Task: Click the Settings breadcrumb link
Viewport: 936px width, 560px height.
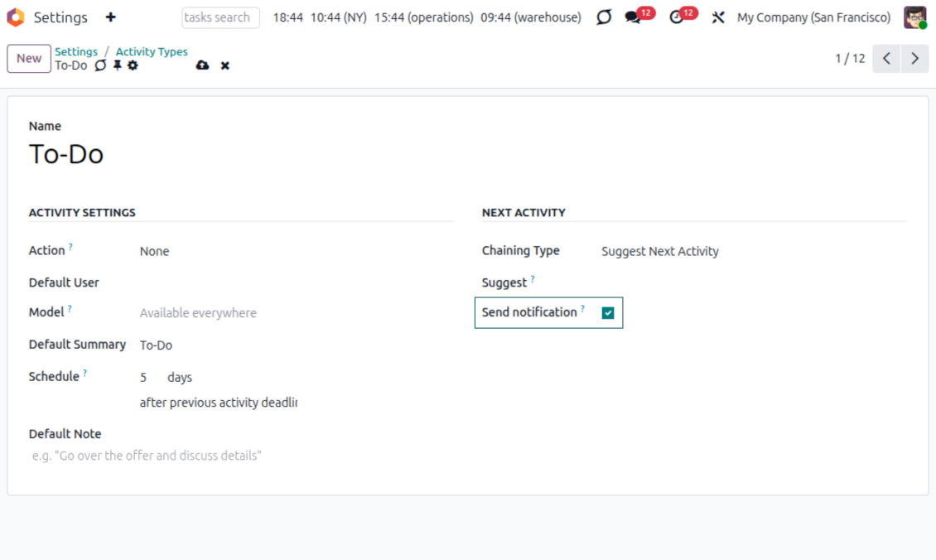Action: 76,51
